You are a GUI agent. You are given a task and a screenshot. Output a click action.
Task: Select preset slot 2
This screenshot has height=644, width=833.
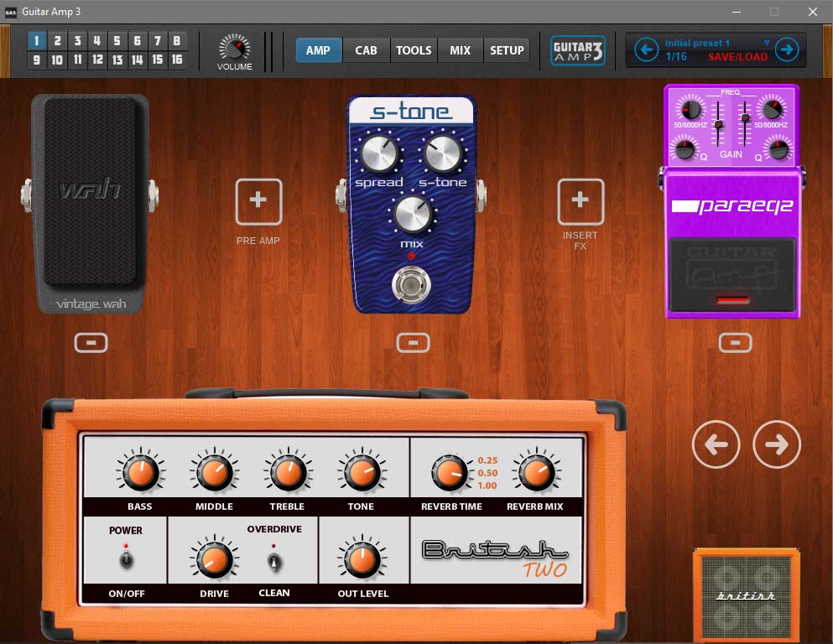pyautogui.click(x=57, y=41)
